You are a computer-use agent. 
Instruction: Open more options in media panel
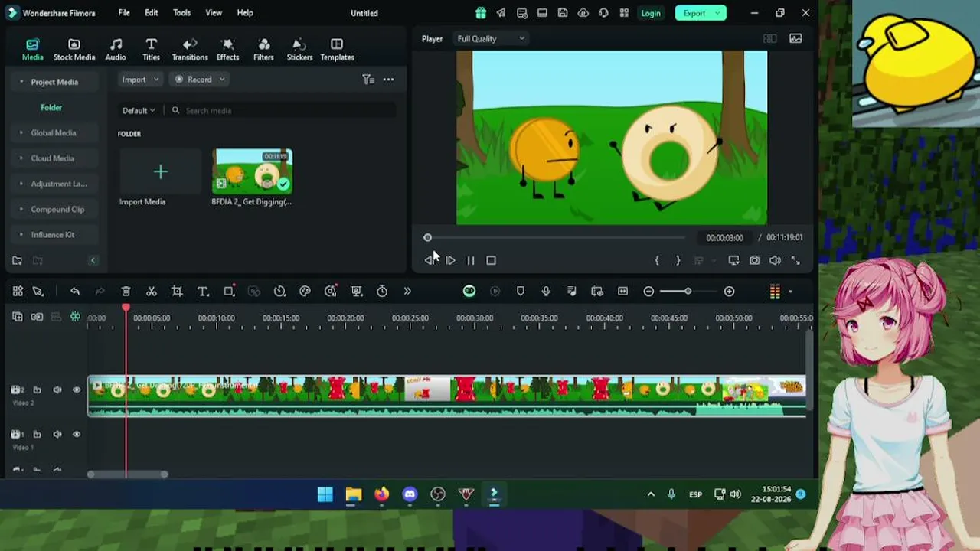pyautogui.click(x=388, y=80)
